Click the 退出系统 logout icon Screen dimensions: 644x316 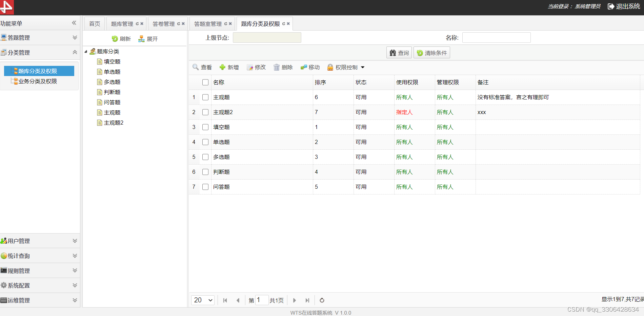coord(611,6)
